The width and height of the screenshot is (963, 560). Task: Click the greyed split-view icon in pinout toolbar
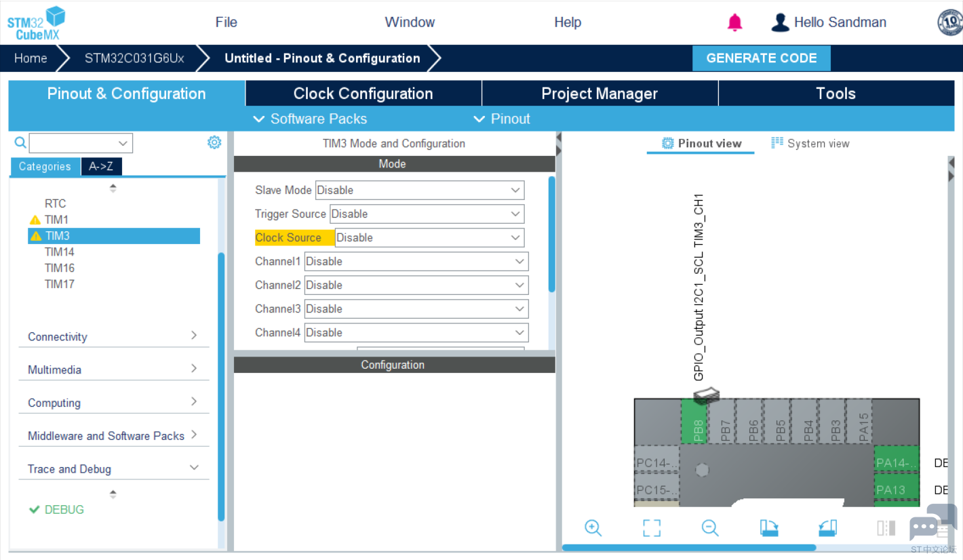(886, 528)
